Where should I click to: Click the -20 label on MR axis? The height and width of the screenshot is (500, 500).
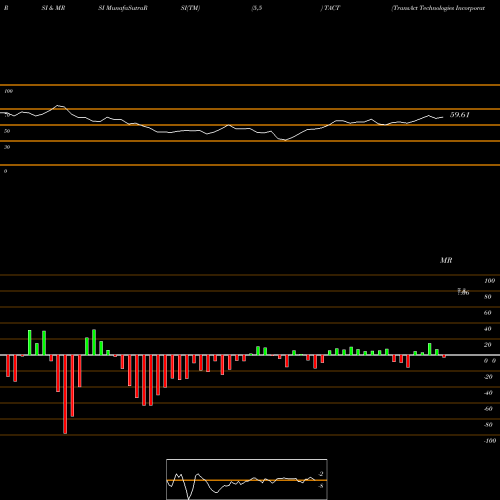(488, 377)
